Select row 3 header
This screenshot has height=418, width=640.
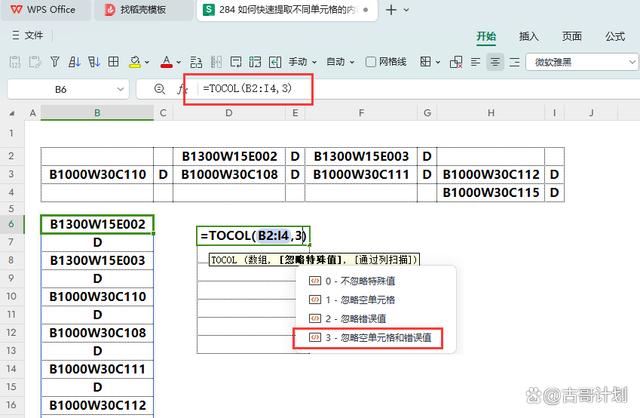11,174
